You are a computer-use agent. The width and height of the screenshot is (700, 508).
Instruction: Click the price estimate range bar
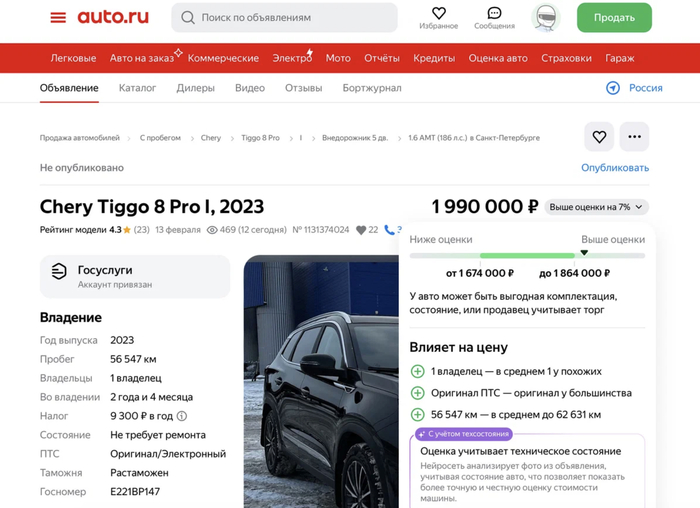[527, 256]
